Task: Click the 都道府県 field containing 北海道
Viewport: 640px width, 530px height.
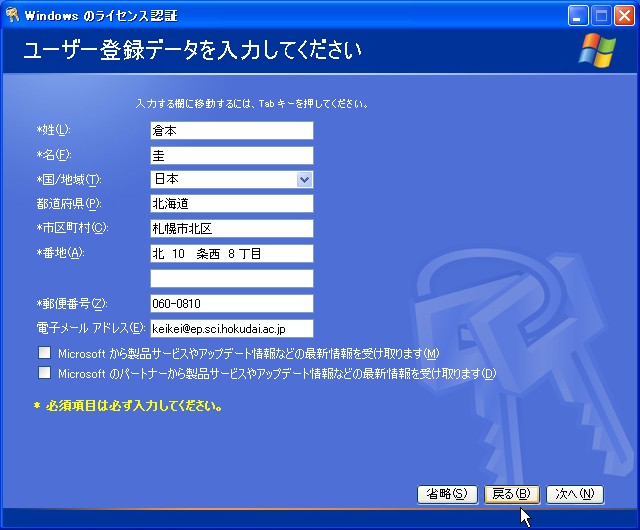Action: (232, 203)
